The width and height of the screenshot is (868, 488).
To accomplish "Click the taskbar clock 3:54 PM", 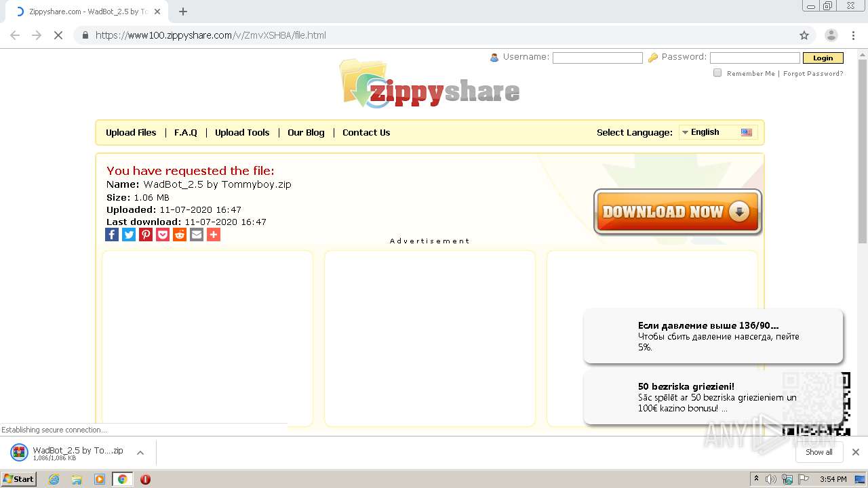I will tap(833, 479).
